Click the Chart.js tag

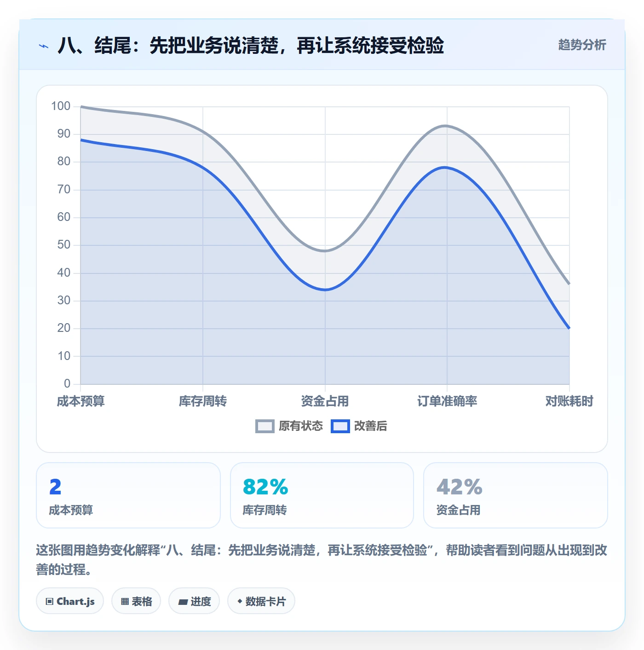tap(70, 601)
